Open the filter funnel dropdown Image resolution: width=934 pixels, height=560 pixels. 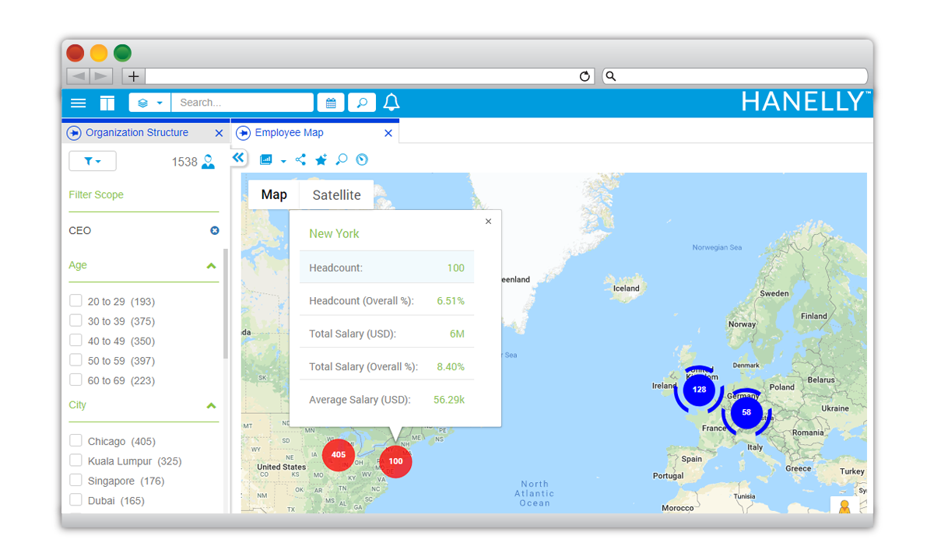tap(92, 161)
